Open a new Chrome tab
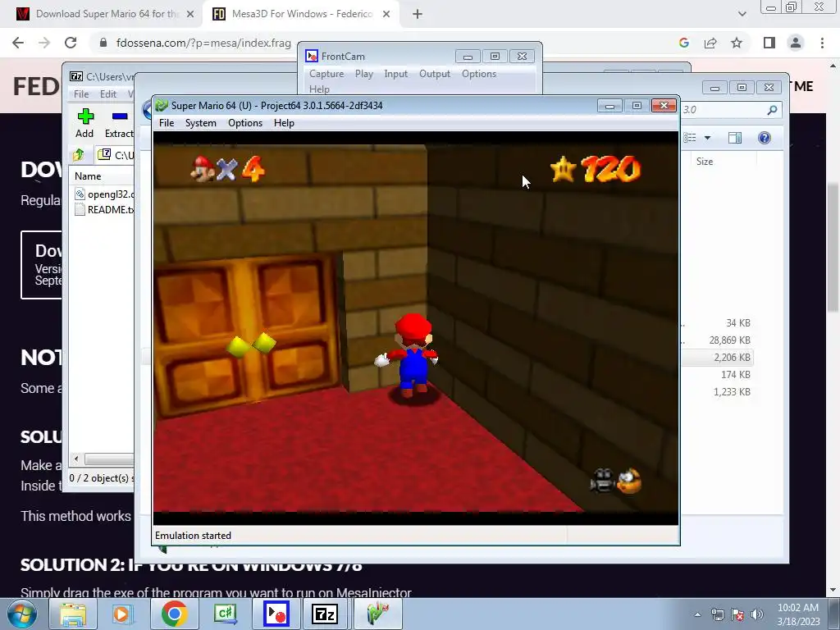 (x=418, y=15)
